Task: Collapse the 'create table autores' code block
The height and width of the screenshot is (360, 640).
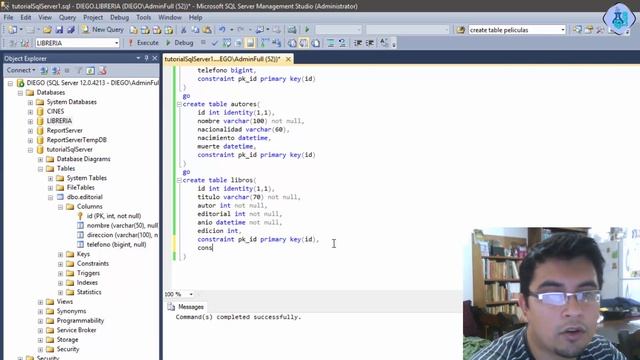Action: pyautogui.click(x=179, y=104)
